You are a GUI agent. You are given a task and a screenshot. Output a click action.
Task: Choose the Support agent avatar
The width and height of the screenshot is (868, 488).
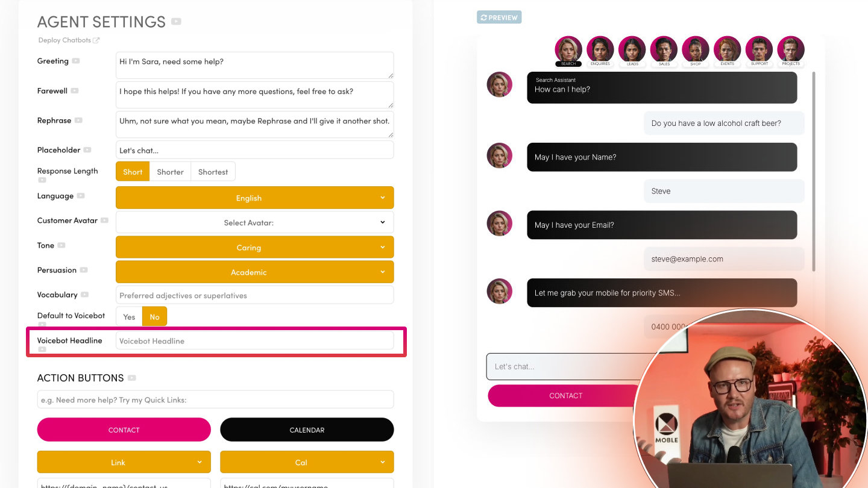click(x=759, y=50)
